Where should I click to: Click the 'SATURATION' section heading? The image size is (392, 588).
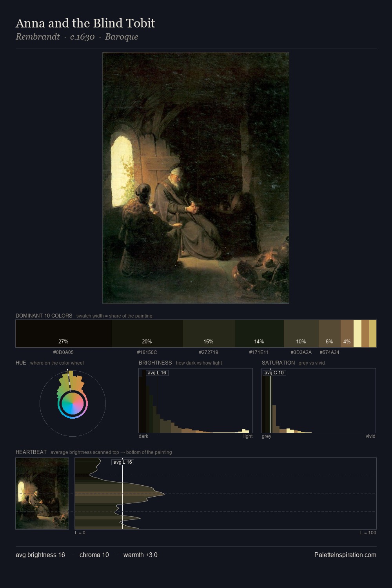(x=278, y=363)
